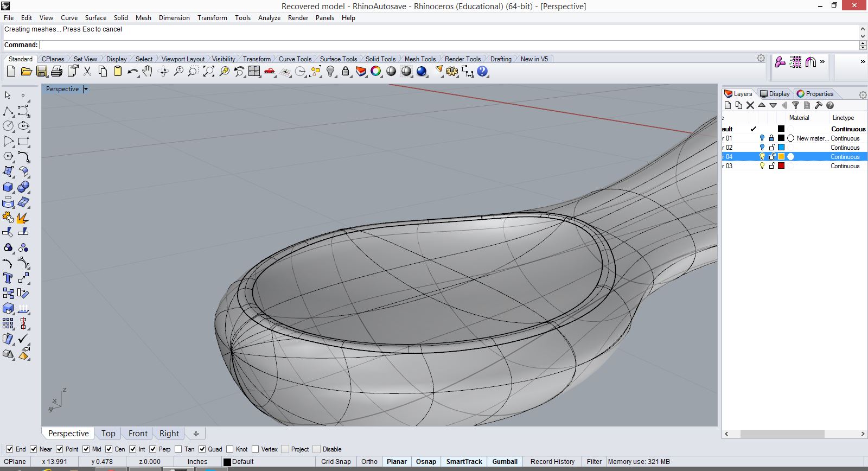Click the Rendered sphere shade icon
This screenshot has width=868, height=471.
(x=422, y=72)
